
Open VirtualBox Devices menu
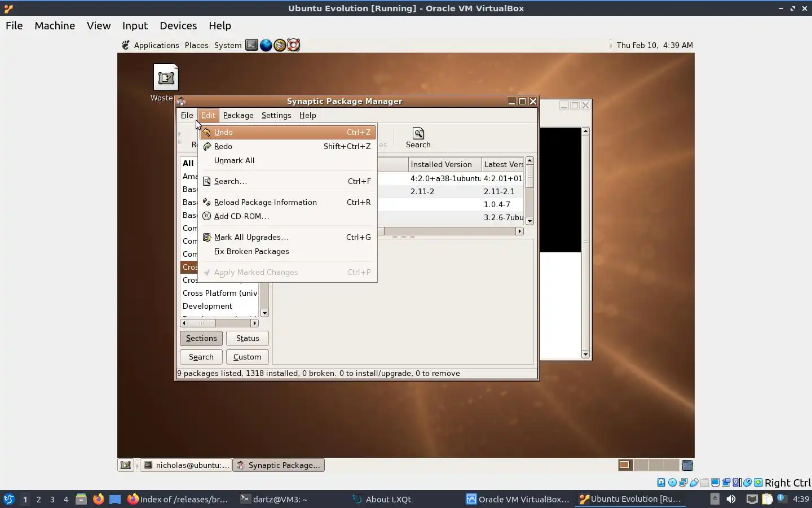click(x=178, y=25)
